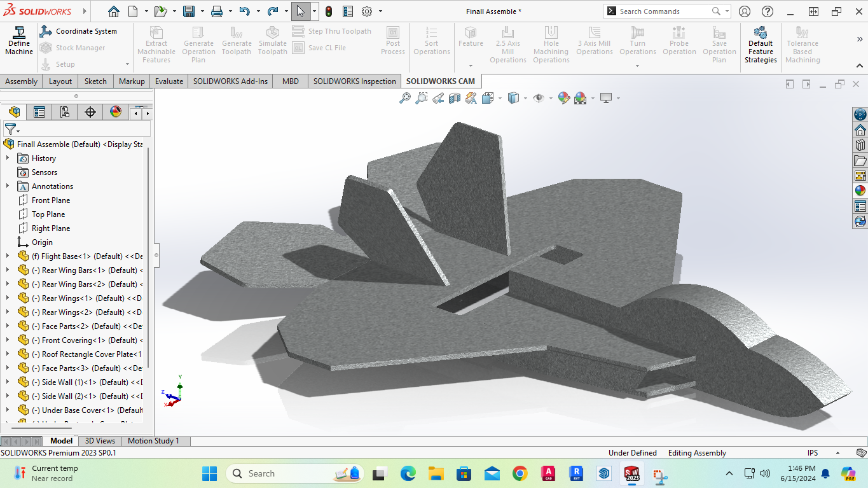This screenshot has width=868, height=488.
Task: Toggle the Select cursor tool
Action: (300, 11)
